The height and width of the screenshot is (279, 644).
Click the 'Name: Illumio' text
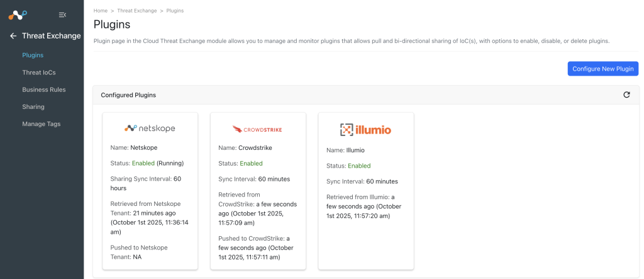tap(345, 150)
